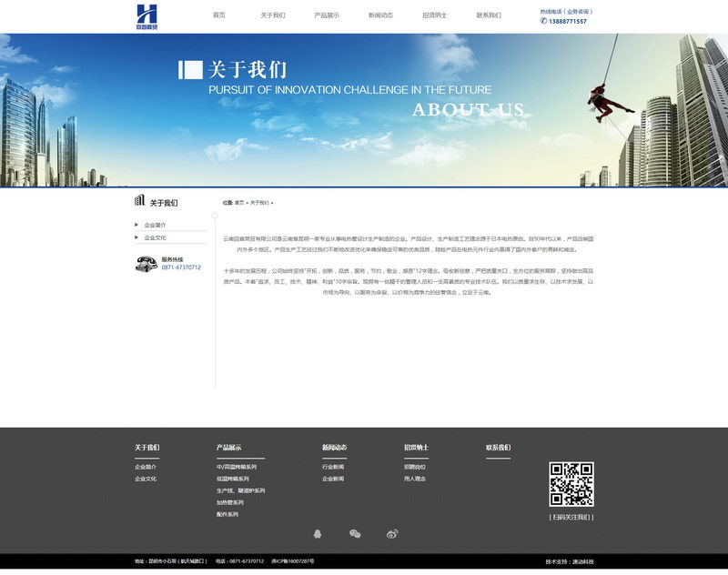
Task: Open 企业文化 in the sidebar
Action: 155,237
